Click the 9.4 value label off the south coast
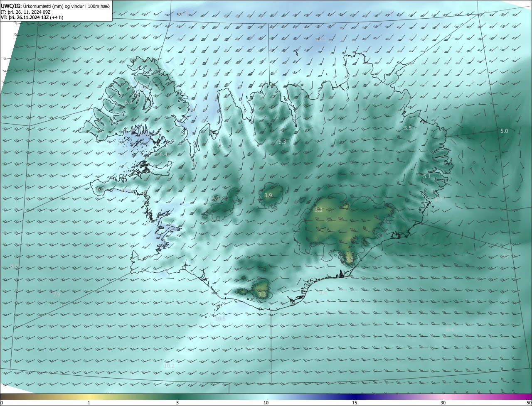Image resolution: width=532 pixels, height=406 pixels. (323, 293)
